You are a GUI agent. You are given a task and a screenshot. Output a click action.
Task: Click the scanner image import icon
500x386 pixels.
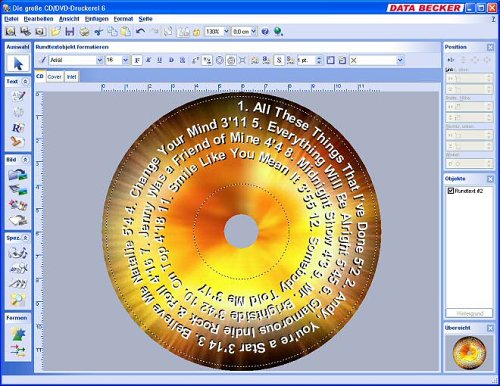pos(18,190)
